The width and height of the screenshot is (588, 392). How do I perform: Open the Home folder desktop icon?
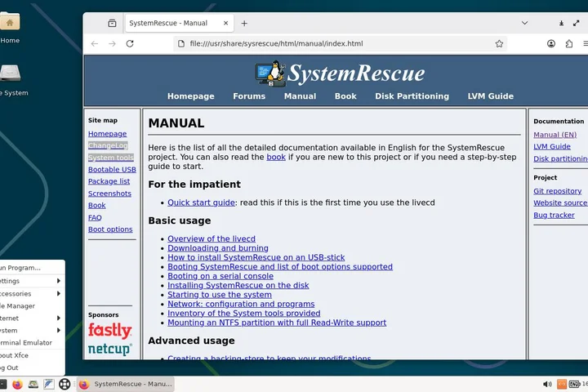[x=10, y=21]
